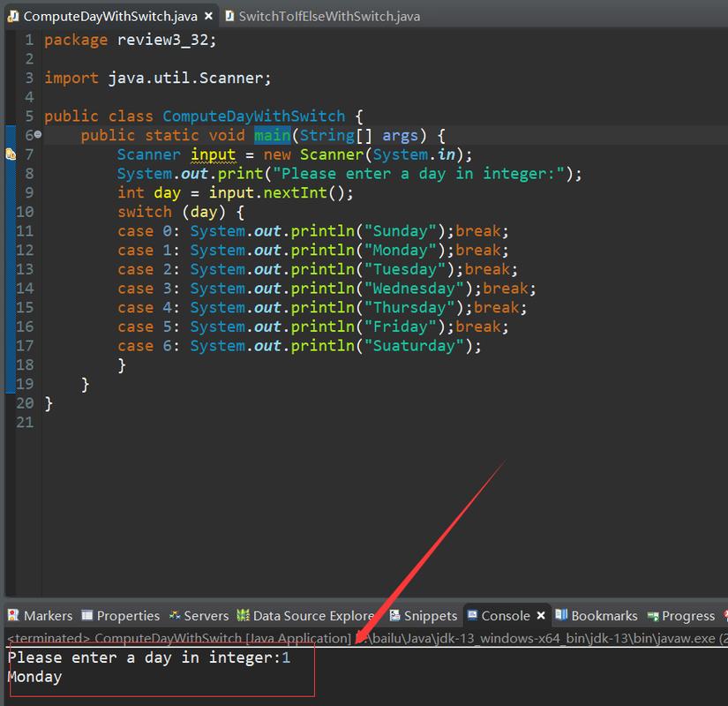Click the Servers view icon
This screenshot has height=706, width=728.
pos(176,615)
